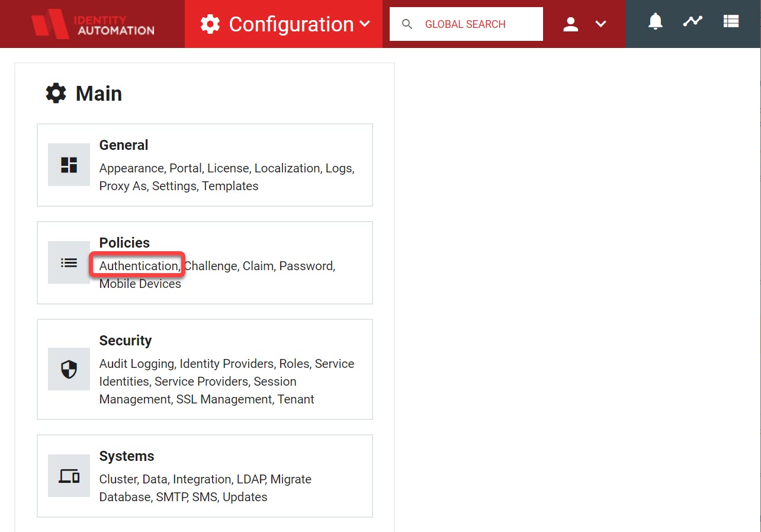
Task: Open the General section heading
Action: pyautogui.click(x=124, y=145)
